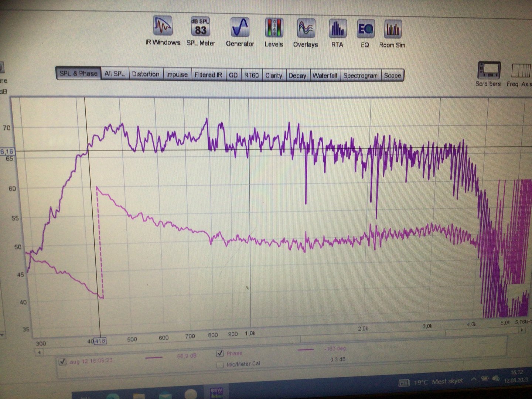This screenshot has height=399, width=532.
Task: Expand the hidden system tray icons
Action: tap(473, 380)
